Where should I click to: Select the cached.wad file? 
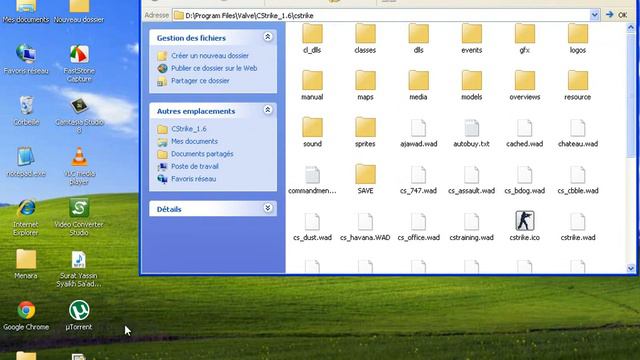(x=524, y=133)
